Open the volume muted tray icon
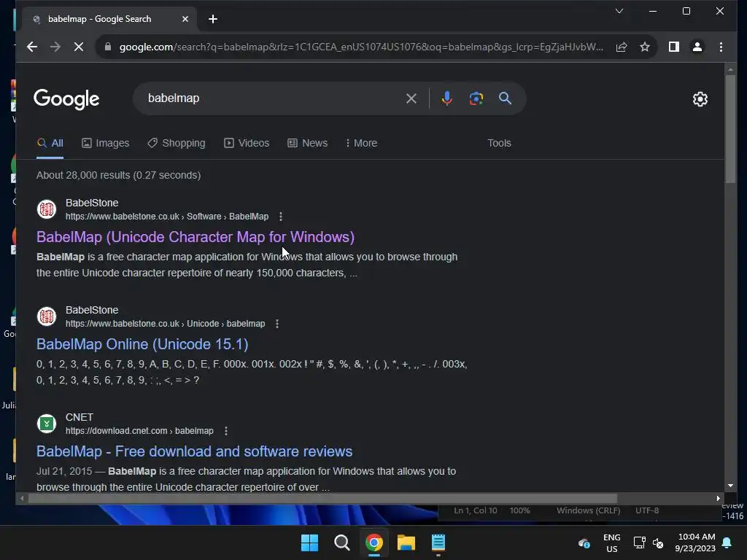This screenshot has height=560, width=747. click(659, 542)
